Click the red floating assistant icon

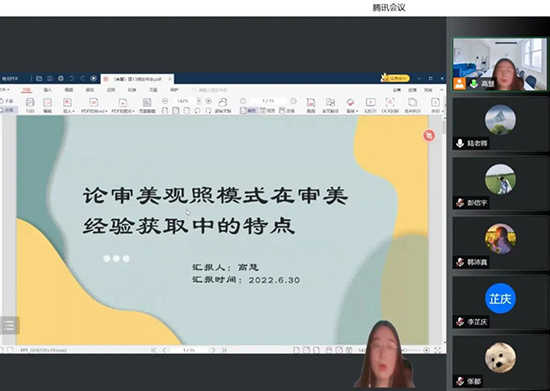(429, 135)
